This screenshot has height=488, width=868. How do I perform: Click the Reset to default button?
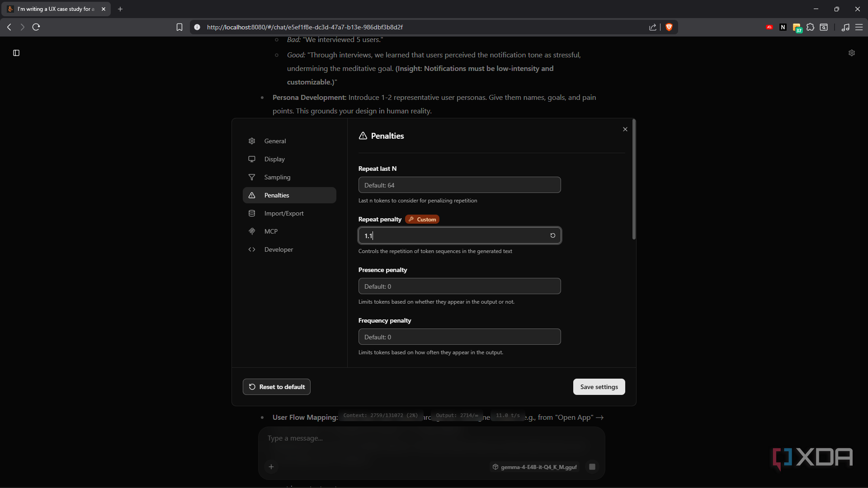[277, 387]
